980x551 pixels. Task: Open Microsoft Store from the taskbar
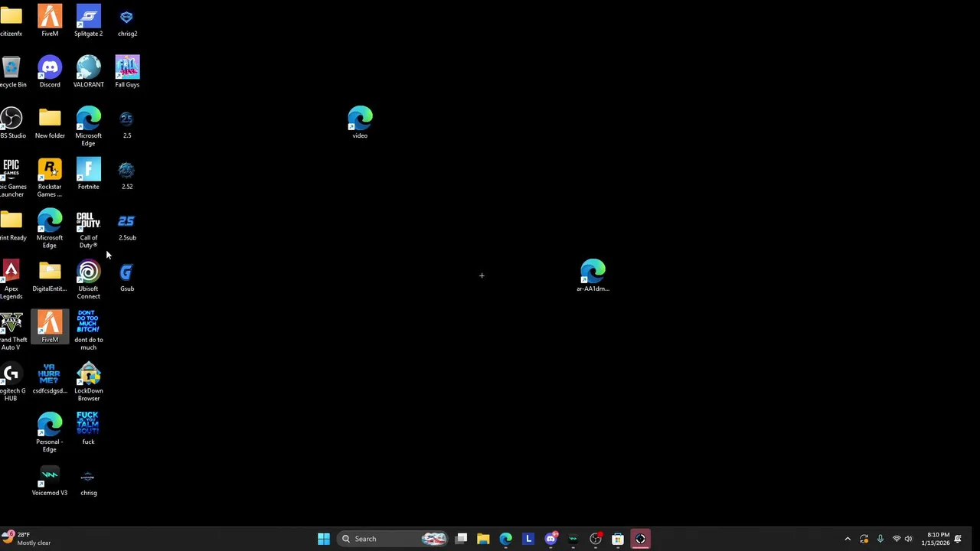click(x=618, y=539)
